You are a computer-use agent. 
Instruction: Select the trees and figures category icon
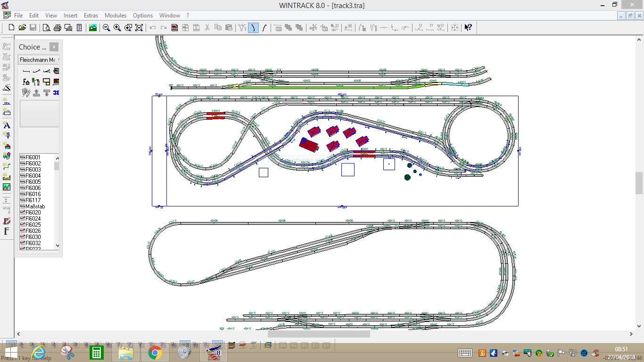(36, 82)
